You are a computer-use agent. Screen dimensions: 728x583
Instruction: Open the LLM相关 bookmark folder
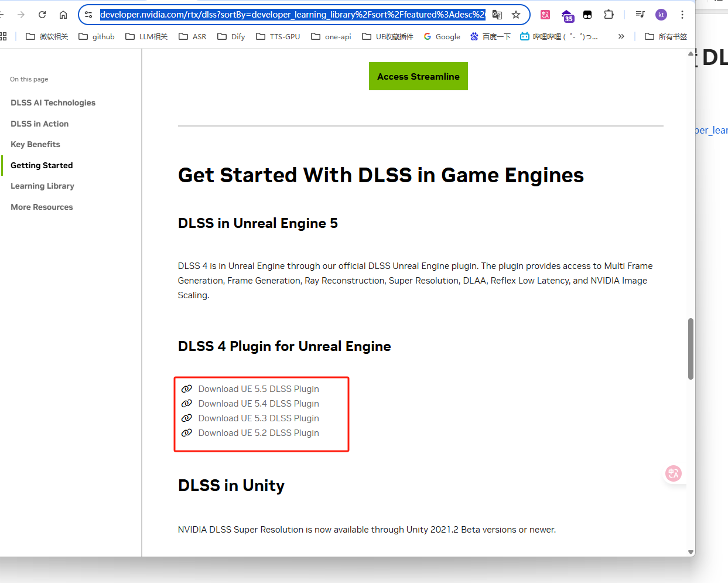(x=146, y=36)
